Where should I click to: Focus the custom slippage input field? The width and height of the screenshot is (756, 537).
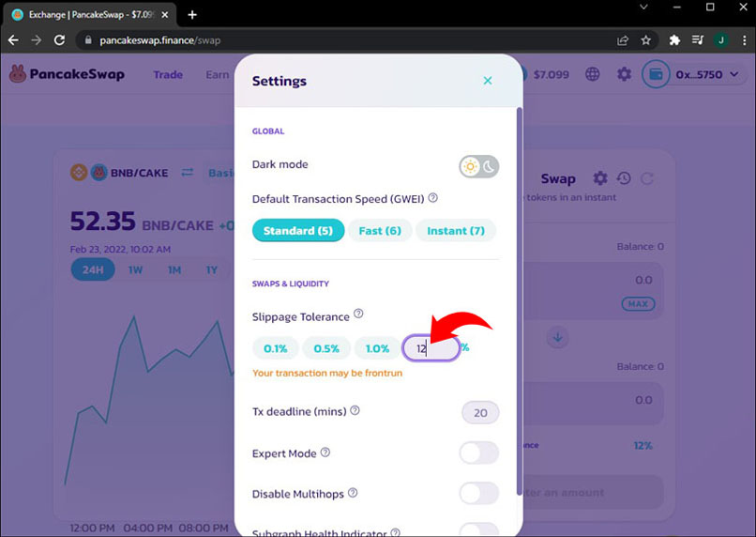click(x=431, y=347)
